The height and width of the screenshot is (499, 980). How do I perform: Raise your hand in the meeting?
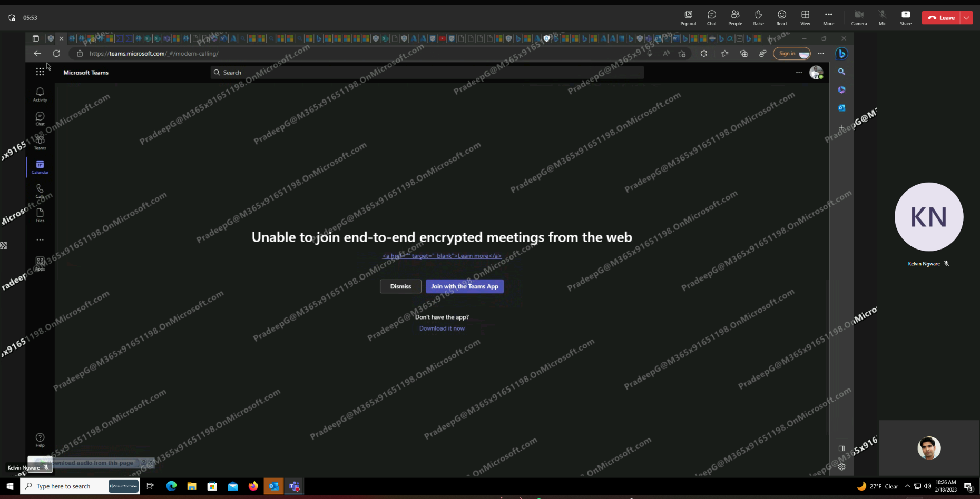758,17
